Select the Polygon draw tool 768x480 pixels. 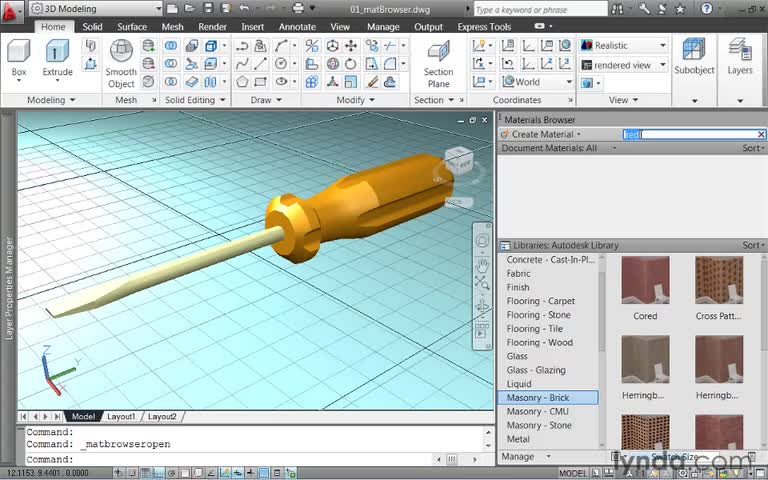[x=242, y=82]
